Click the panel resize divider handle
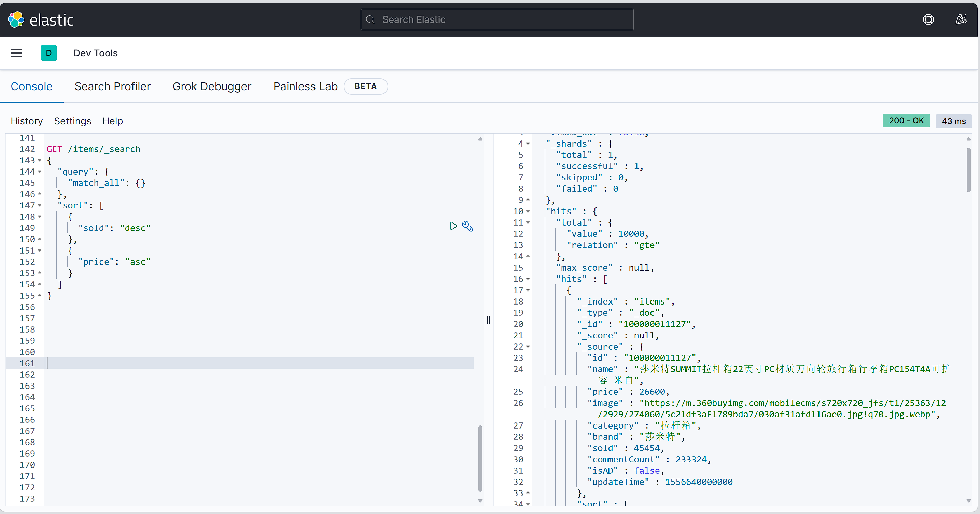980x514 pixels. click(489, 320)
